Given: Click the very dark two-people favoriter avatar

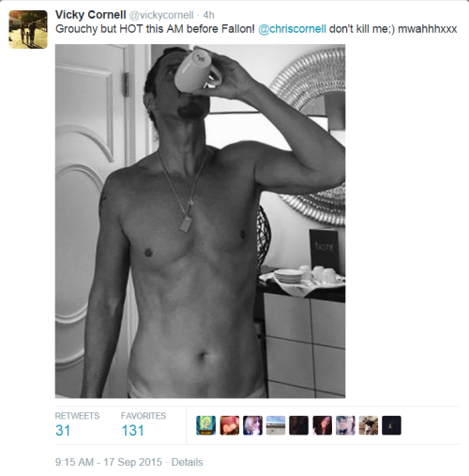Looking at the screenshot, I should 299,425.
